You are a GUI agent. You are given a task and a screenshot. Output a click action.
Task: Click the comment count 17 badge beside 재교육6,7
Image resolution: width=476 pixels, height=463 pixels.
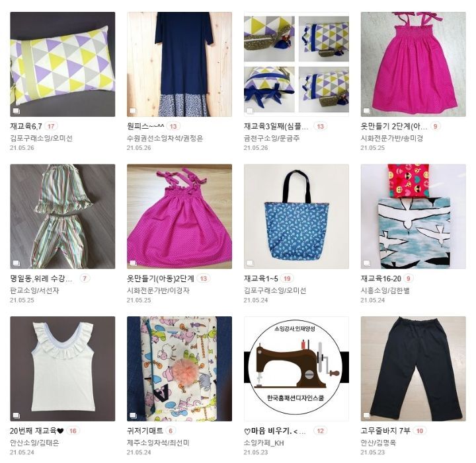click(51, 126)
